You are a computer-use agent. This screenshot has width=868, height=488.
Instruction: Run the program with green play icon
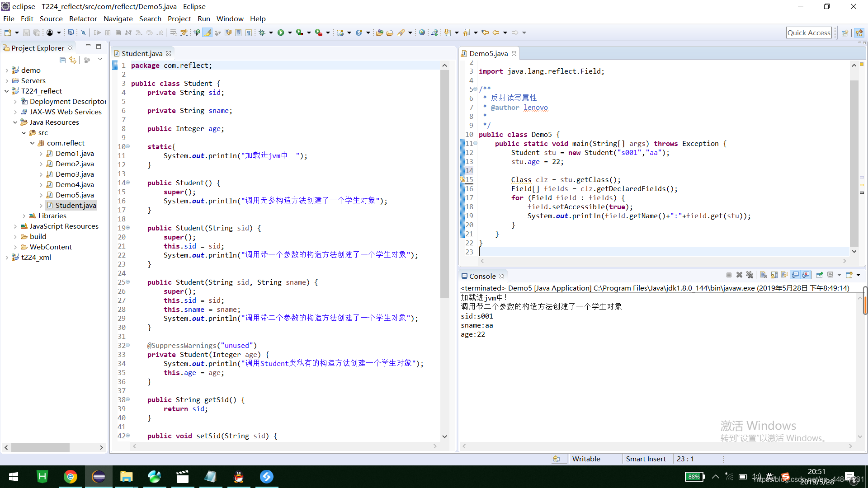281,33
